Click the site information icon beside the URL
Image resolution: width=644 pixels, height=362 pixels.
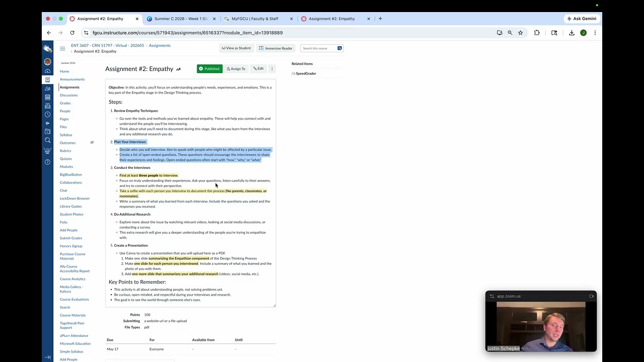click(86, 33)
